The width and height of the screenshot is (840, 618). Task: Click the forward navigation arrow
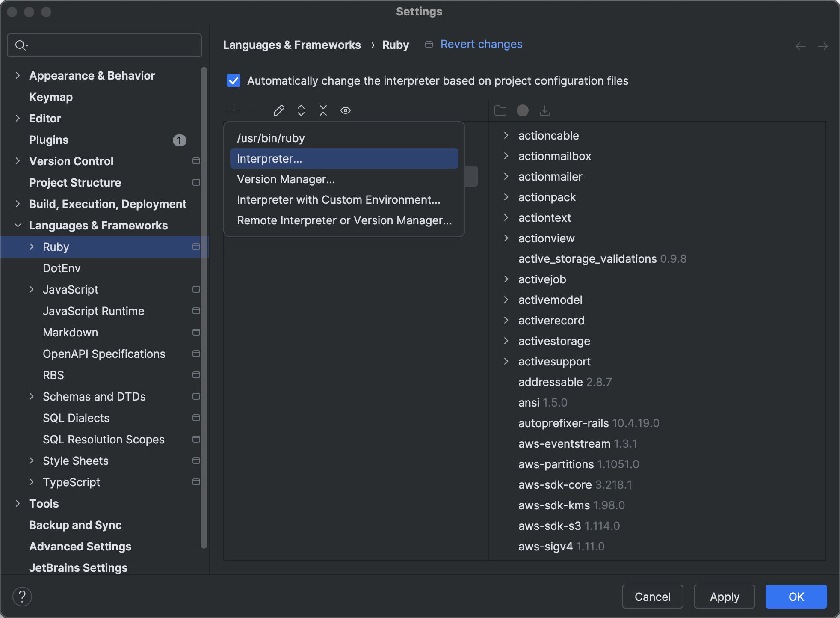click(823, 46)
